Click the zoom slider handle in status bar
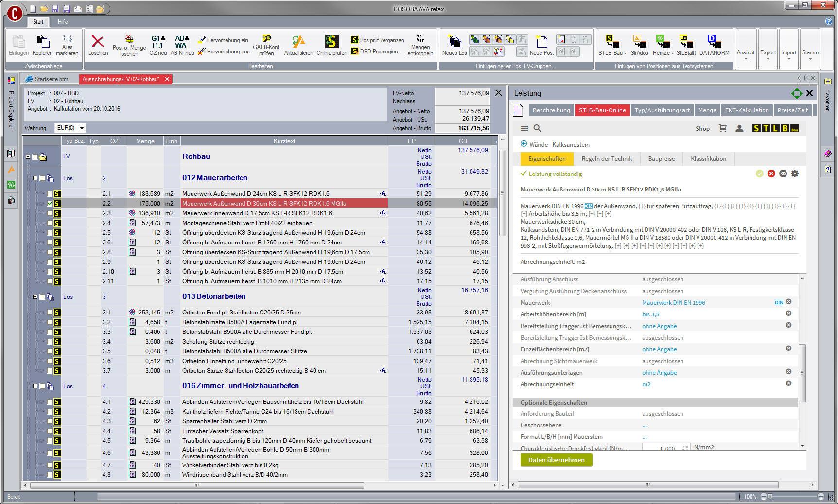Screen dimensions: 838x504 coord(770,496)
